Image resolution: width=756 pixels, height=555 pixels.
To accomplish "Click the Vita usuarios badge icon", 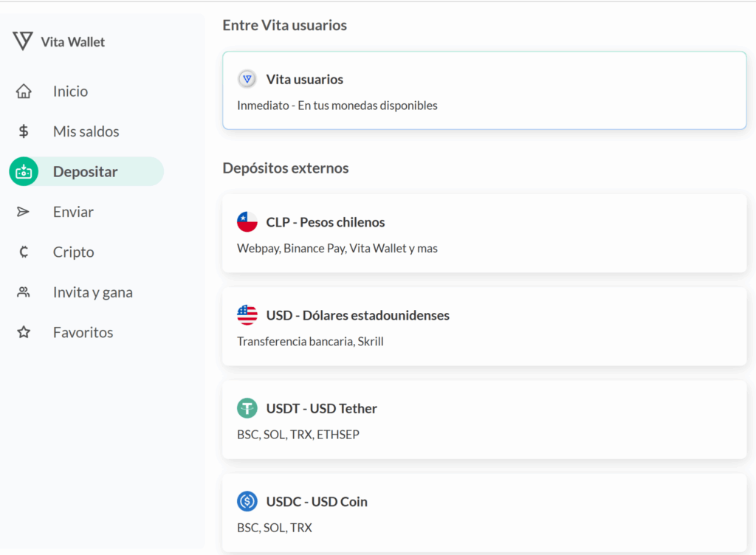I will (247, 79).
